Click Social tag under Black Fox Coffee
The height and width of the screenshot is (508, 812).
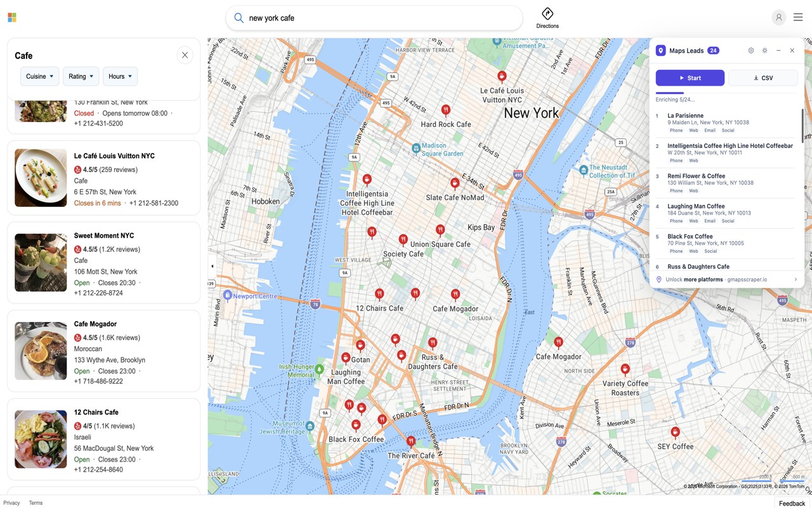pos(710,251)
